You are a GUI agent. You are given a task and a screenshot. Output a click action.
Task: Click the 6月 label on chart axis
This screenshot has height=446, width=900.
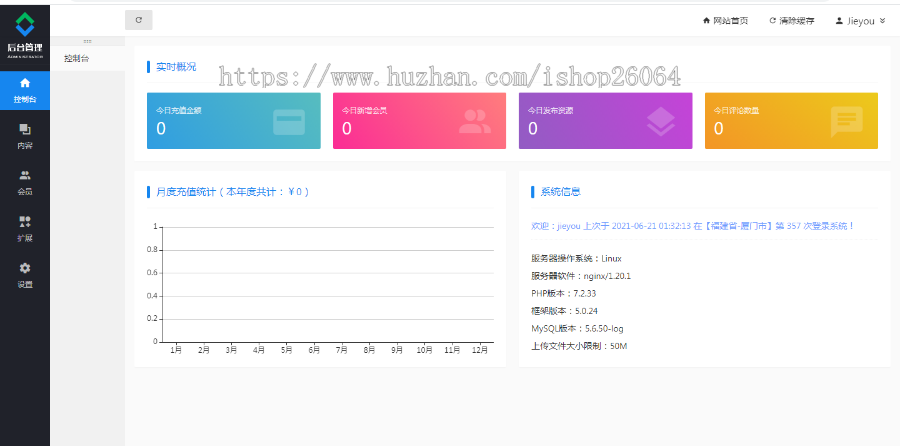(314, 350)
